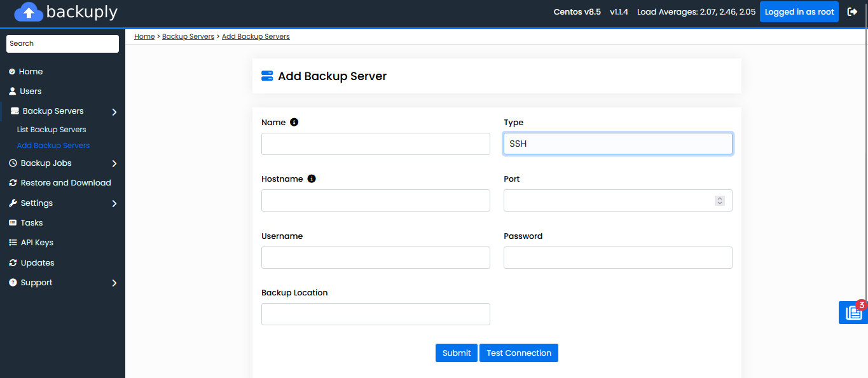Viewport: 868px width, 378px height.
Task: Open the Tasks sidebar item
Action: (x=31, y=223)
